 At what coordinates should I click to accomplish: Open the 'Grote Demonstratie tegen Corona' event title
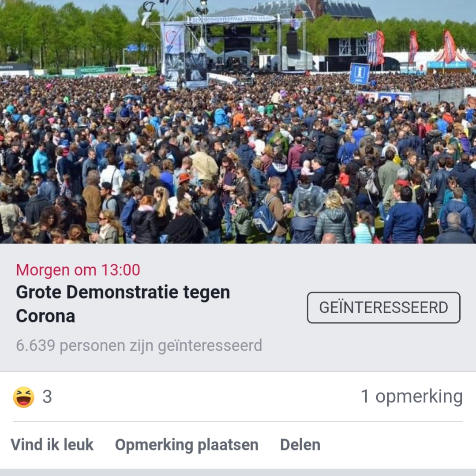coord(123,304)
